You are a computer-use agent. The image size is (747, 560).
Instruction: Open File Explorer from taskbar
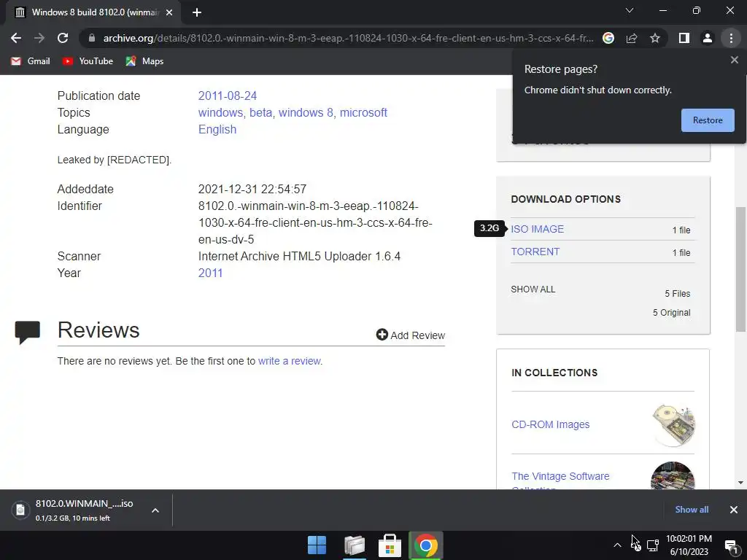pos(354,545)
